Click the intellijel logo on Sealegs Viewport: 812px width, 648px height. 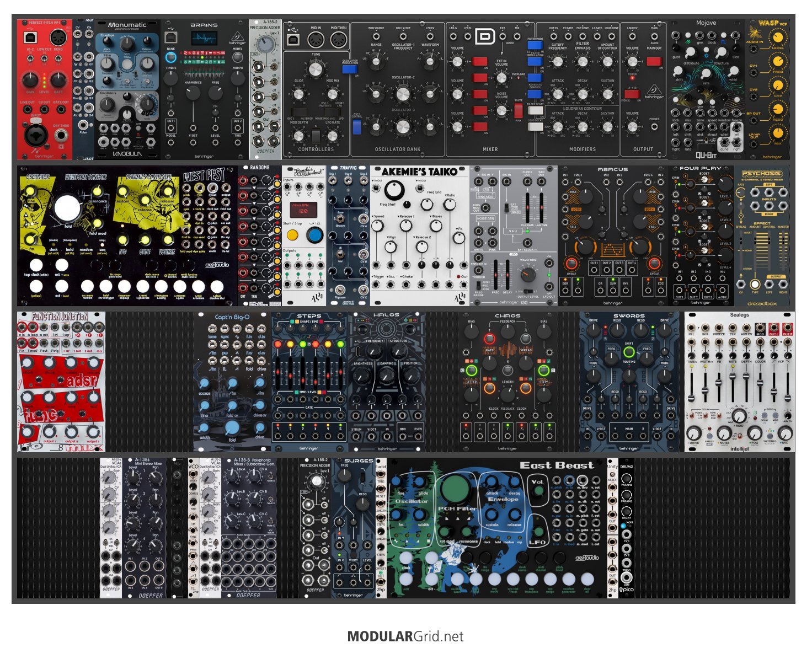[x=740, y=448]
